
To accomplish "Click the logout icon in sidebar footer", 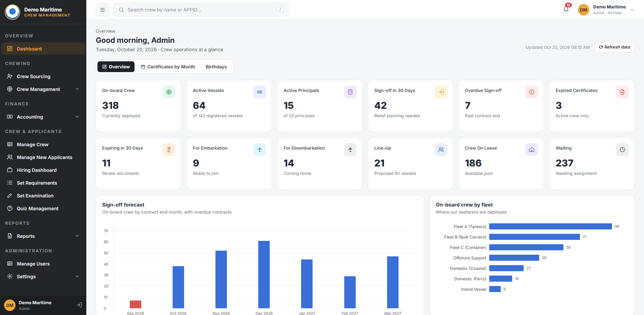I will pos(79,305).
